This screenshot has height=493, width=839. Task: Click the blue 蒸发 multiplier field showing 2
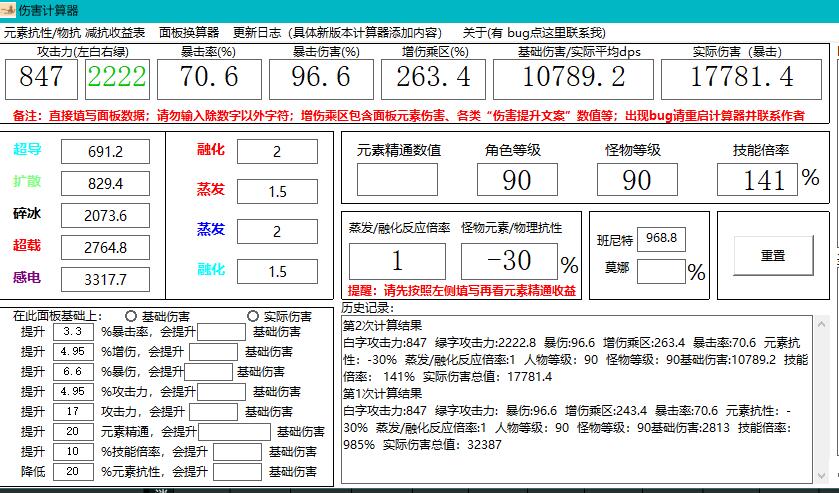pos(277,231)
